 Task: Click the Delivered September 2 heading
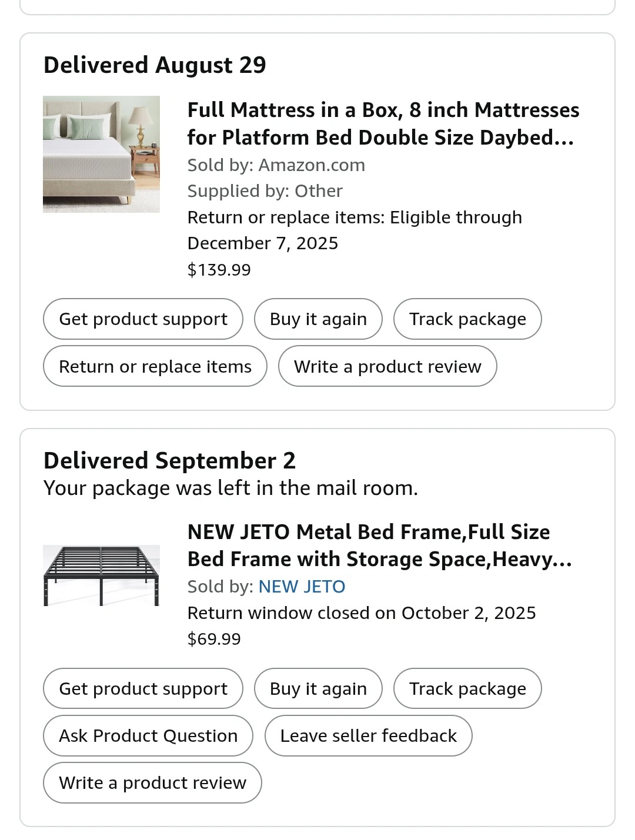(169, 461)
